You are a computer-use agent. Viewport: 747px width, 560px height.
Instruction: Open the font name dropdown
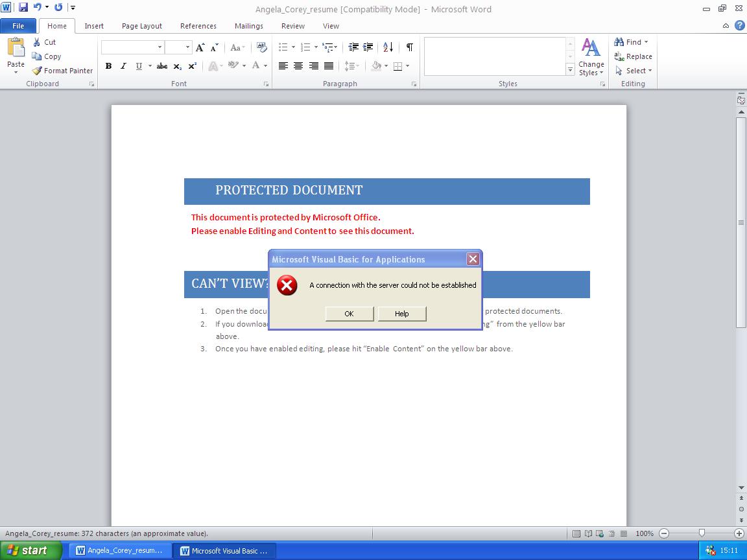click(x=160, y=47)
